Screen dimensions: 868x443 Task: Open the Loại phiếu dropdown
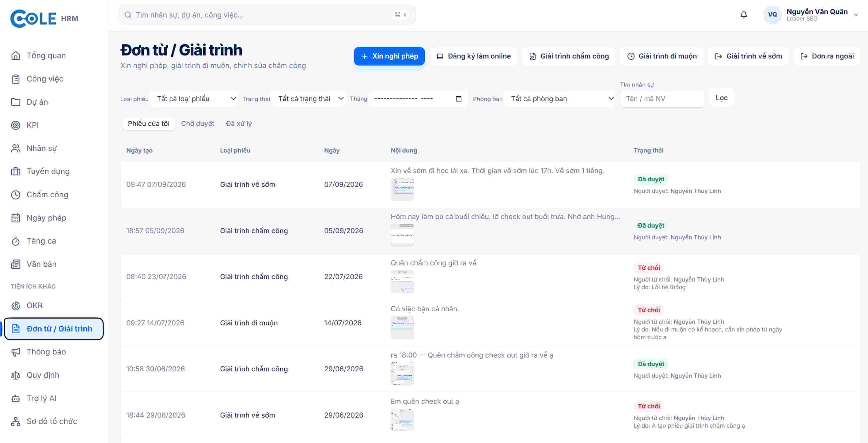coord(194,99)
